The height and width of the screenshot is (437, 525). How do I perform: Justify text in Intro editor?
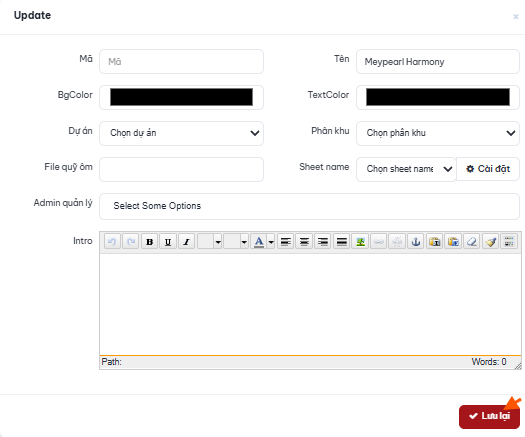click(342, 241)
